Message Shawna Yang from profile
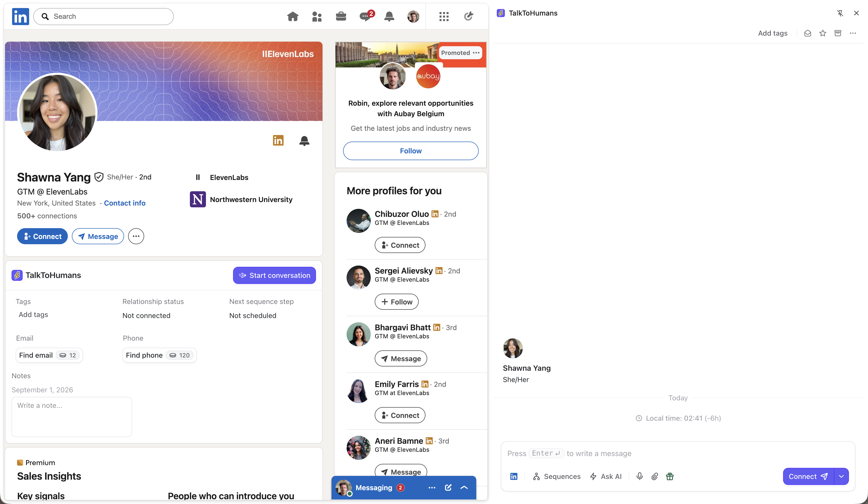This screenshot has width=868, height=504. coord(98,236)
